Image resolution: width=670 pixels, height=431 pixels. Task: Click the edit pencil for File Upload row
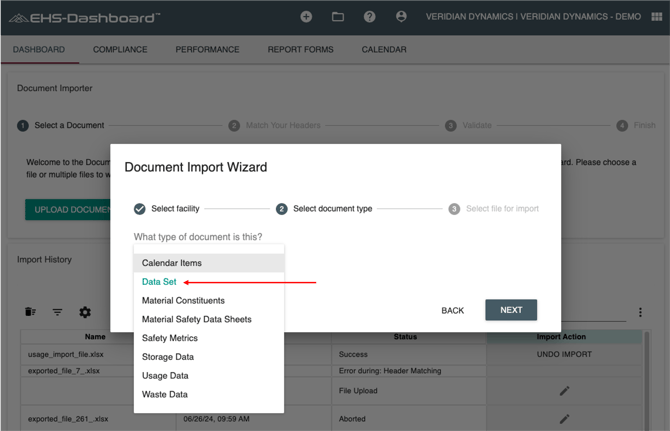(x=564, y=391)
